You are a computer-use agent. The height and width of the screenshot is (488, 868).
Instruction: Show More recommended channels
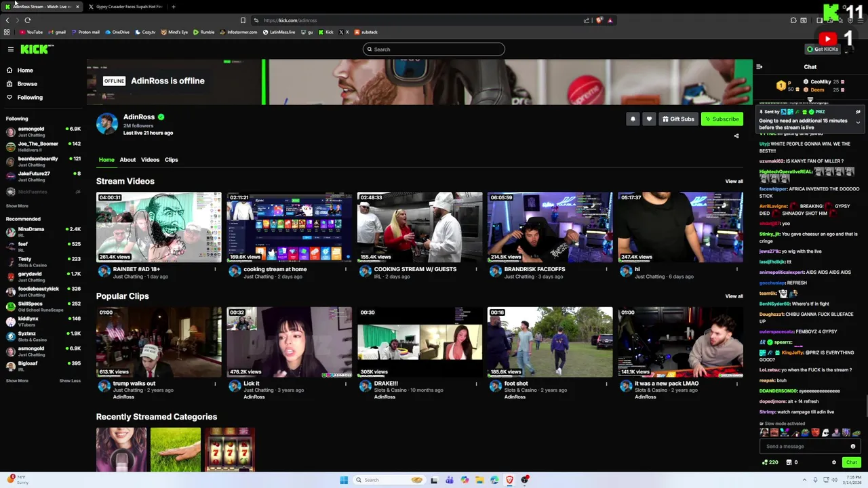pos(17,381)
